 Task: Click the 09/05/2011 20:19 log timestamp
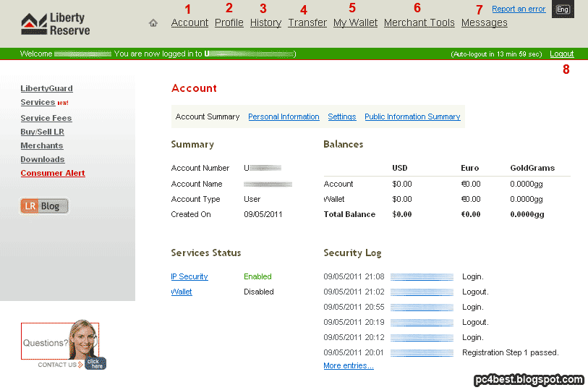(354, 322)
